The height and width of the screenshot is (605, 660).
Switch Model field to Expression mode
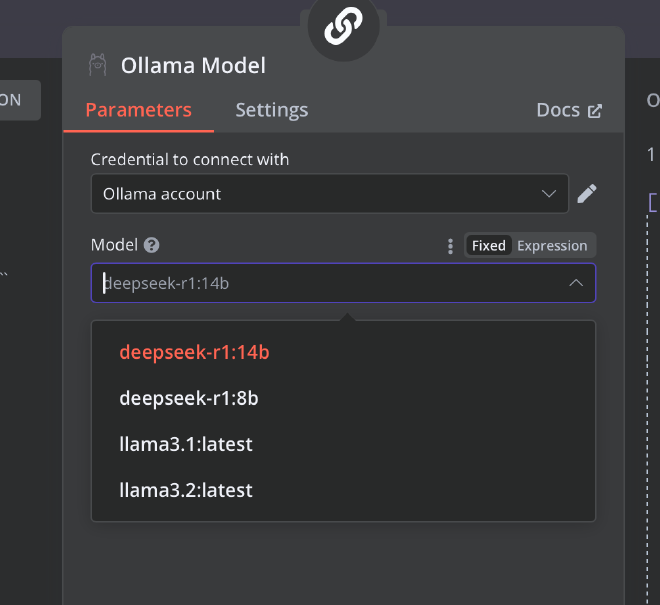tap(552, 245)
